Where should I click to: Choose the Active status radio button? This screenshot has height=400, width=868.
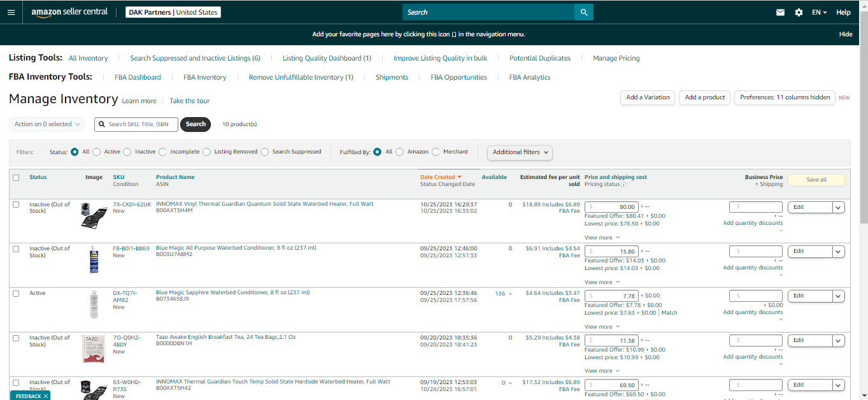point(97,152)
